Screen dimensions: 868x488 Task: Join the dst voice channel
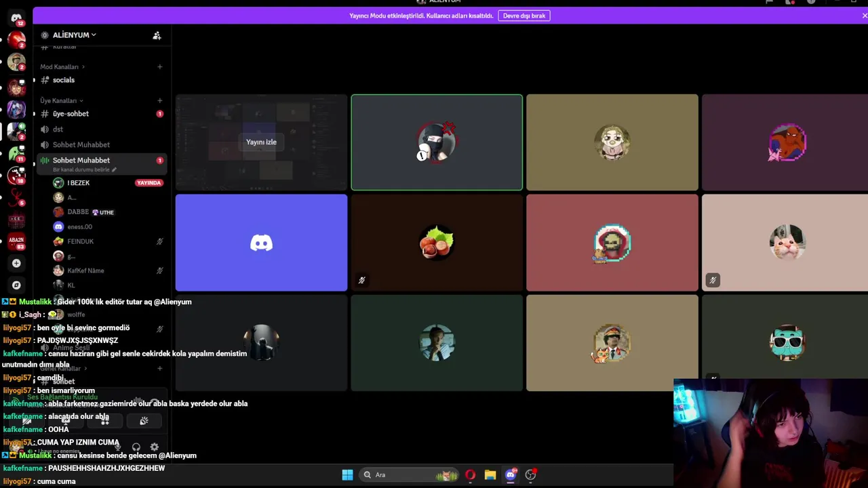click(101, 129)
